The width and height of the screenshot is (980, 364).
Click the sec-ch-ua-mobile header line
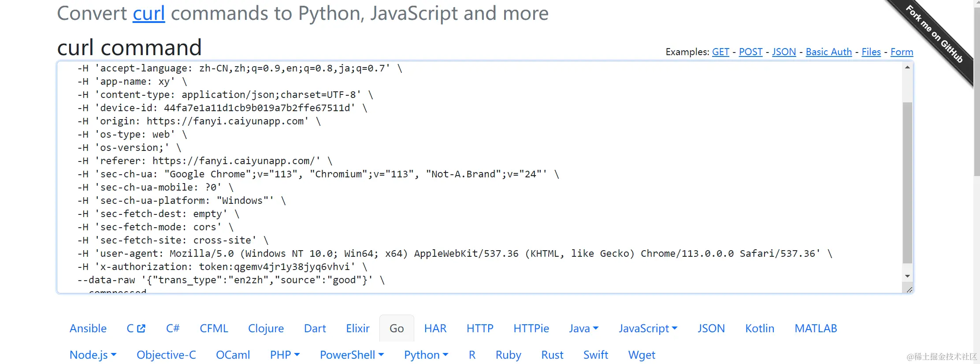coord(156,188)
